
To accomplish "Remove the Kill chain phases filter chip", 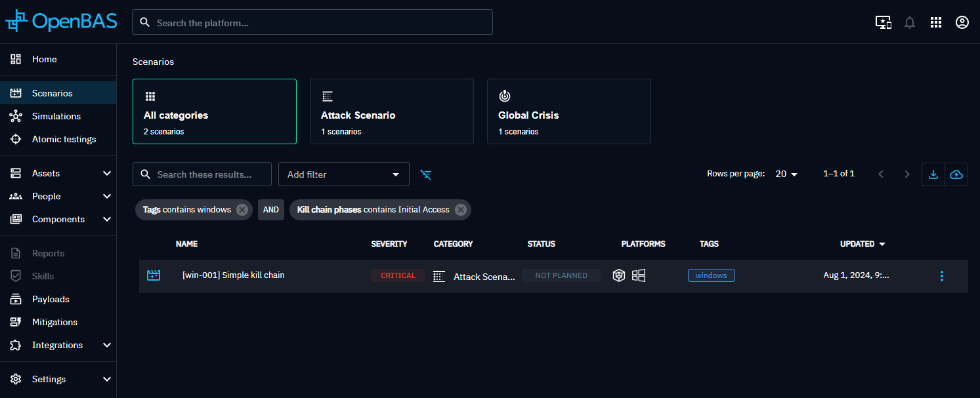I will click(461, 210).
